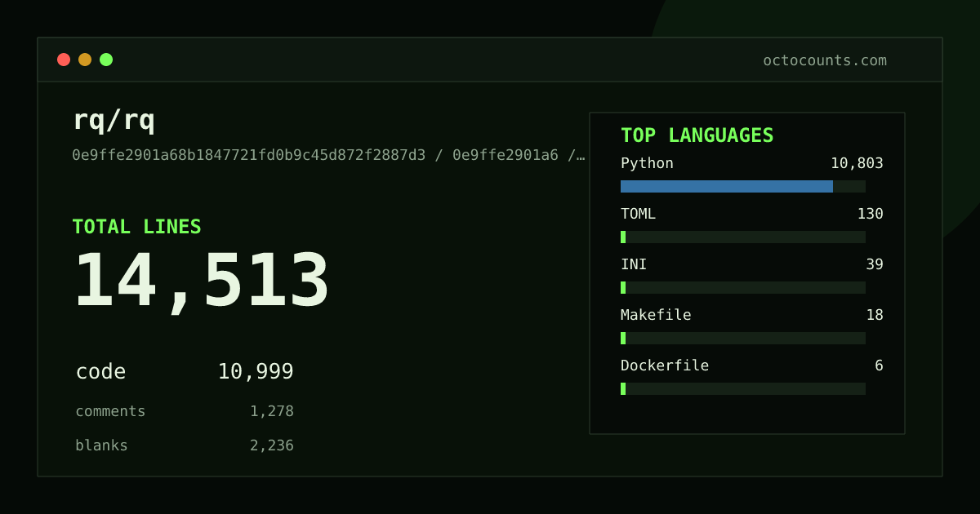The width and height of the screenshot is (980, 514).
Task: Click the Makefile progress bar
Action: 743,338
